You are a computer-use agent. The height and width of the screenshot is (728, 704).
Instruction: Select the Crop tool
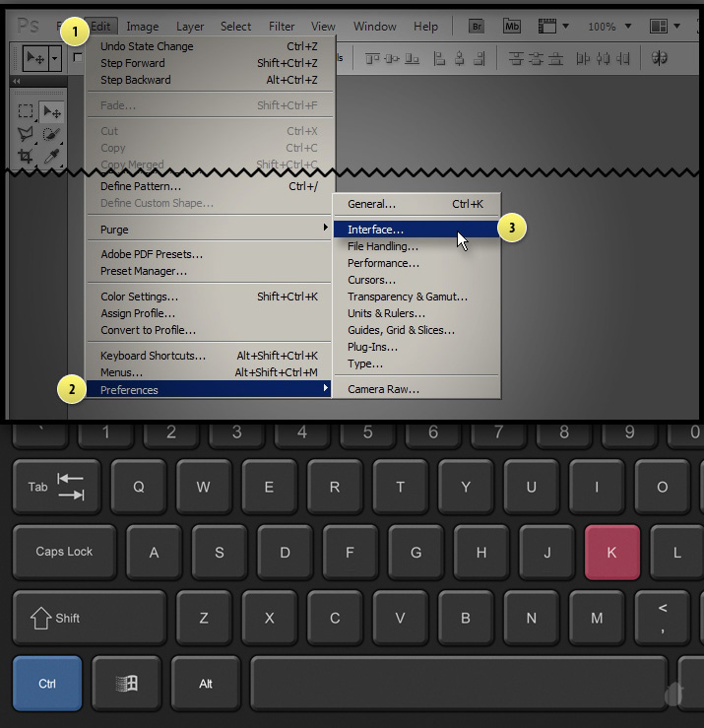coord(27,156)
